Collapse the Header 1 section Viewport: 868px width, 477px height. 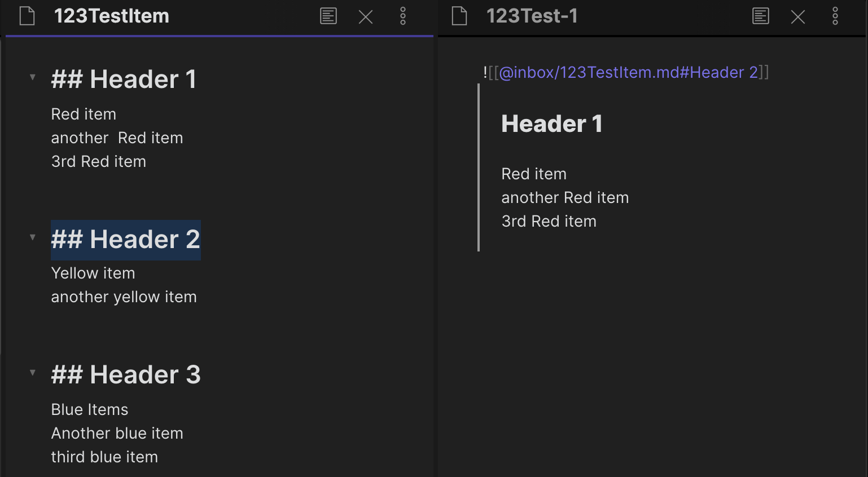[32, 77]
